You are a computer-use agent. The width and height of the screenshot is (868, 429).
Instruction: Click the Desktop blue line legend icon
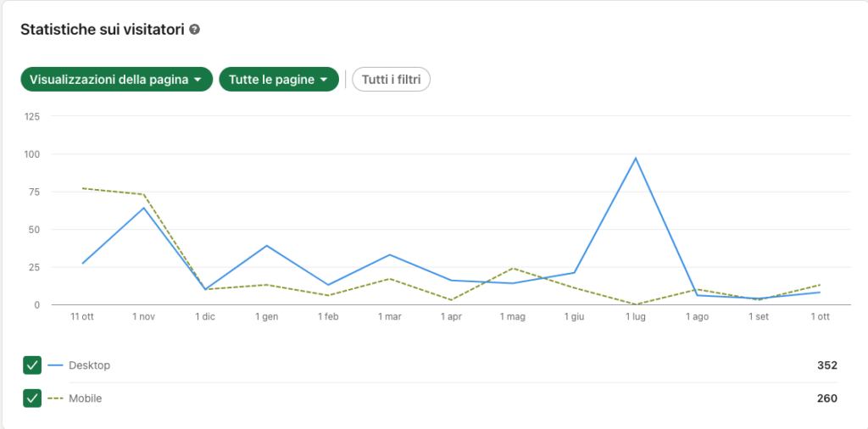pyautogui.click(x=55, y=365)
